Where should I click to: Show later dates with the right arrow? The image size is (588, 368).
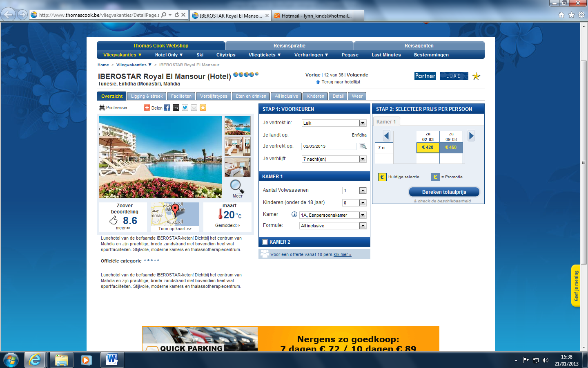click(x=471, y=136)
